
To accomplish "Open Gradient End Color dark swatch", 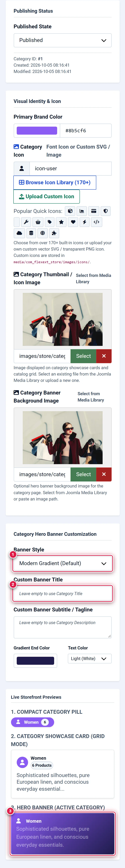I will coord(35,660).
